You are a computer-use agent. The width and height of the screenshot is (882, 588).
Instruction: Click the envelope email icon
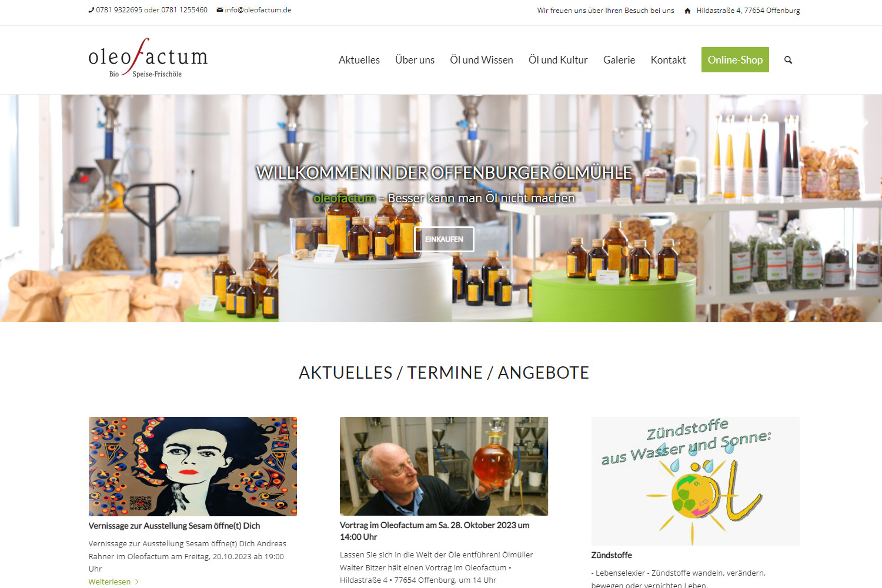pyautogui.click(x=220, y=10)
